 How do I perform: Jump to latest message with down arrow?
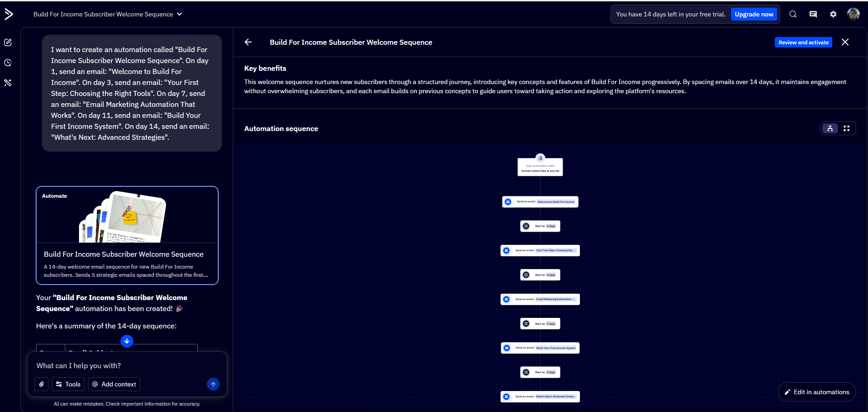[x=127, y=341]
